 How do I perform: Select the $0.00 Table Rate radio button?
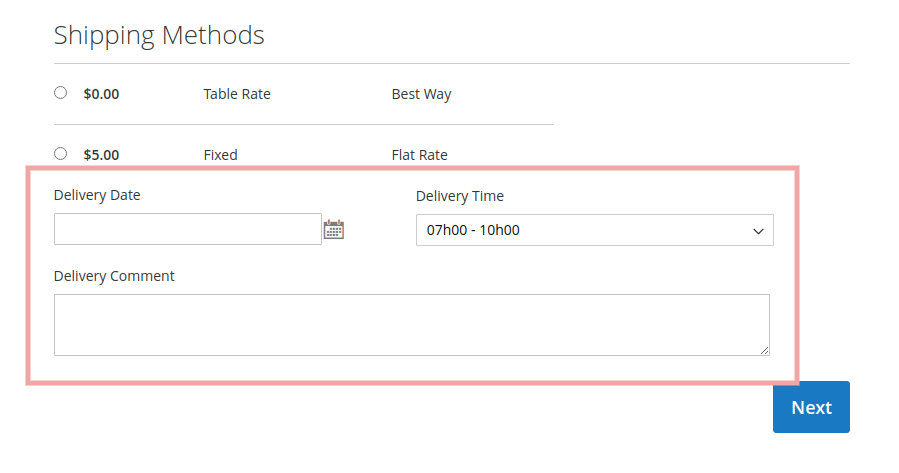pyautogui.click(x=61, y=93)
